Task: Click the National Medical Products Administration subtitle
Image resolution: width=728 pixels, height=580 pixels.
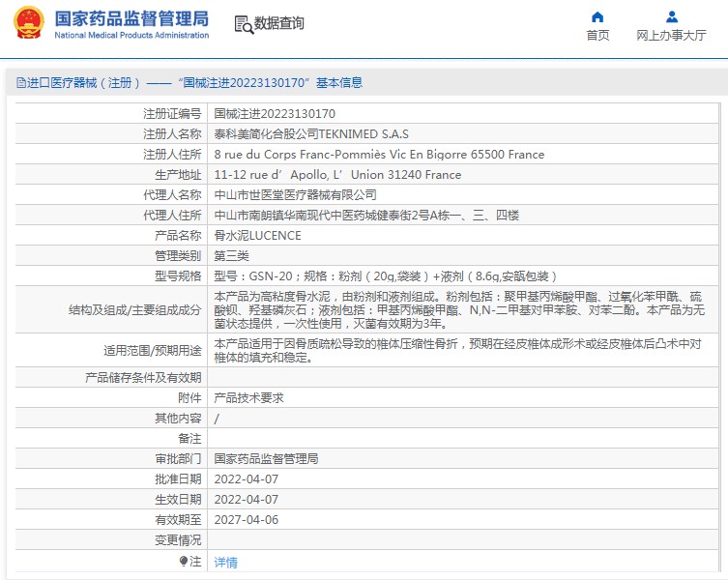Action: click(x=131, y=36)
